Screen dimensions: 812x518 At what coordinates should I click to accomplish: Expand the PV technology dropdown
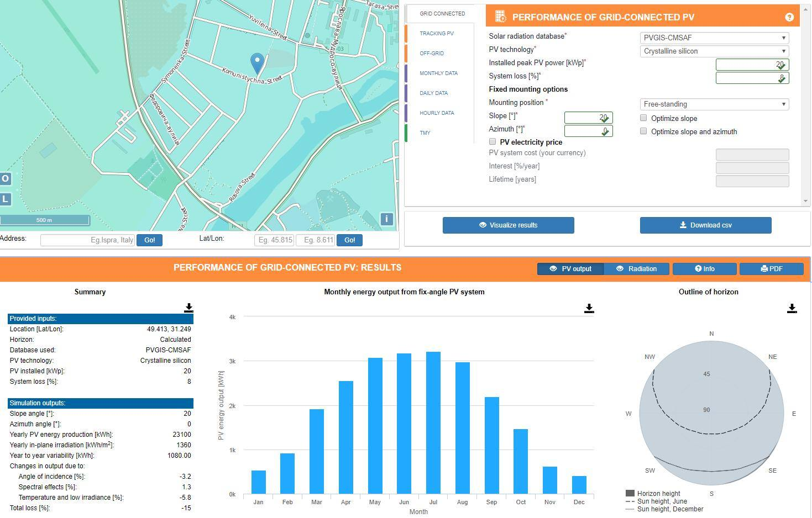click(x=714, y=51)
